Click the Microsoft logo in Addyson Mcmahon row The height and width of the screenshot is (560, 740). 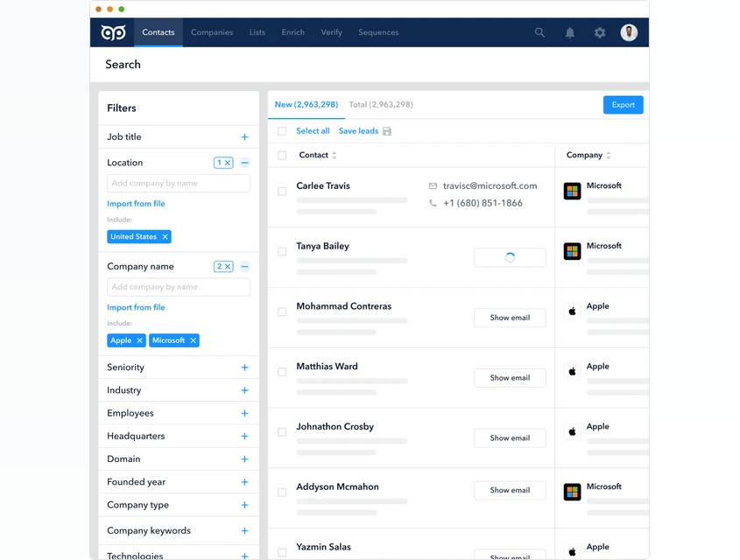(x=572, y=492)
